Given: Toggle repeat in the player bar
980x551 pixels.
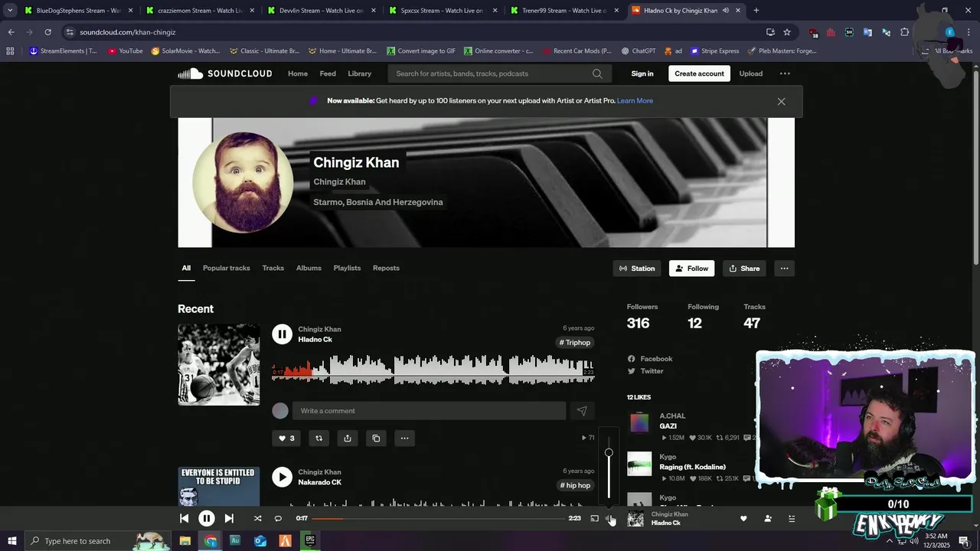Looking at the screenshot, I should pyautogui.click(x=278, y=518).
